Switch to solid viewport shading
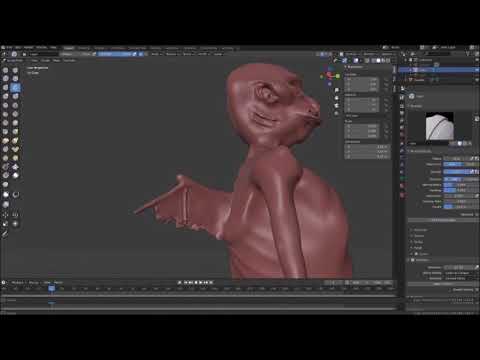The image size is (480, 360). tap(378, 60)
